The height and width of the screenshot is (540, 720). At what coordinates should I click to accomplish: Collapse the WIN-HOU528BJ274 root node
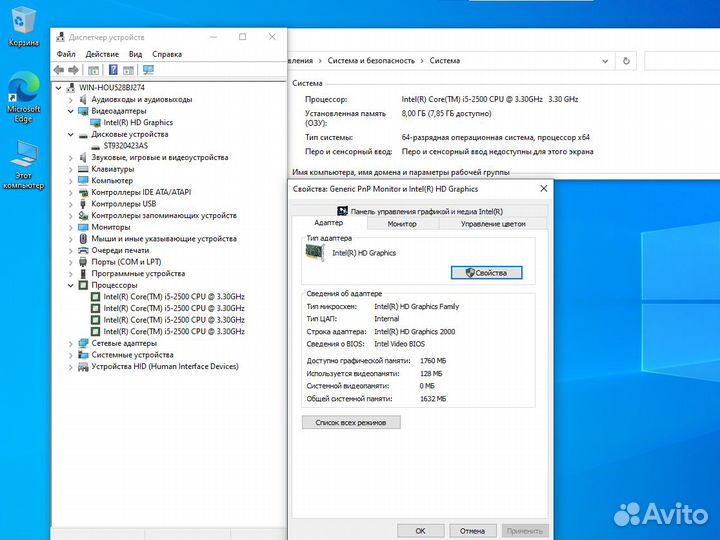[58, 87]
